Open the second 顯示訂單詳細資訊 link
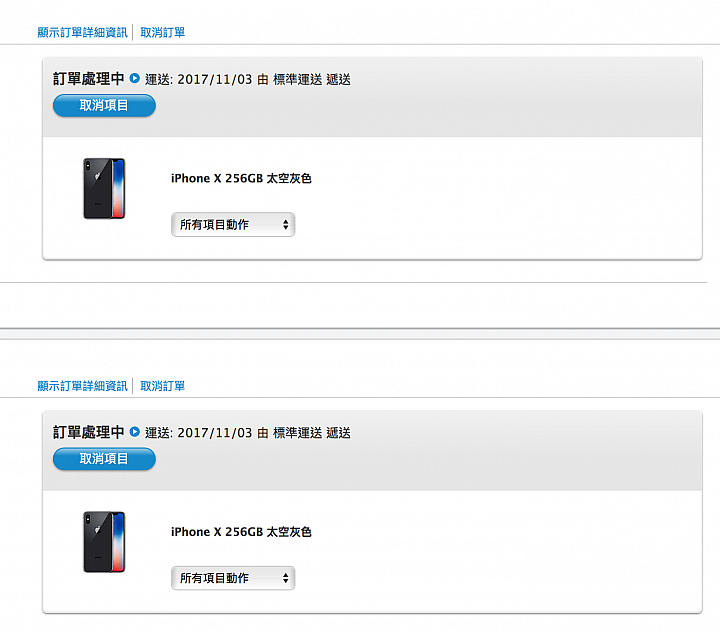This screenshot has width=720, height=632. point(82,386)
